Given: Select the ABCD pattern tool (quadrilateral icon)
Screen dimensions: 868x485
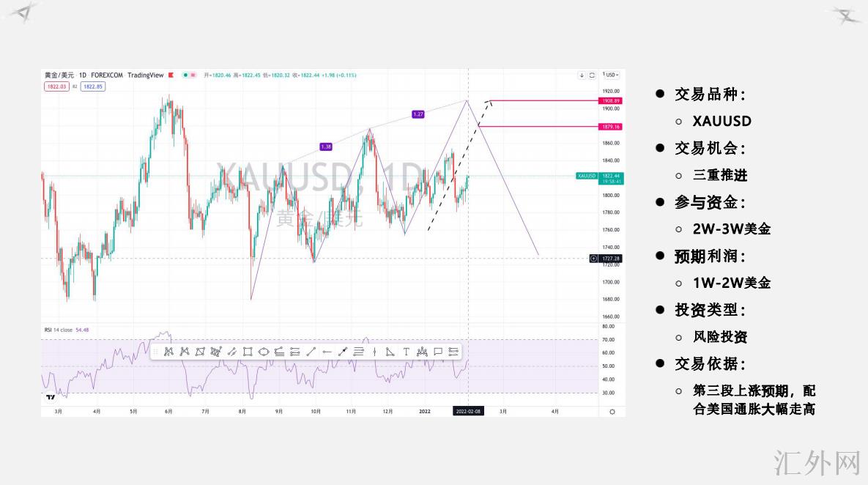Looking at the screenshot, I should point(200,352).
